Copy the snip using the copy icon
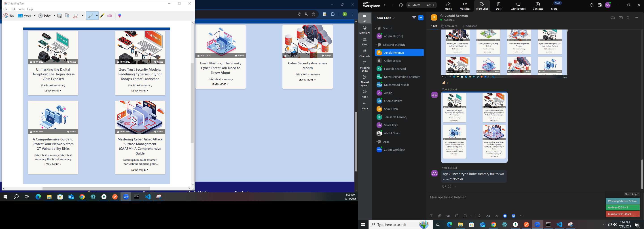The height and width of the screenshot is (229, 644). tap(67, 16)
